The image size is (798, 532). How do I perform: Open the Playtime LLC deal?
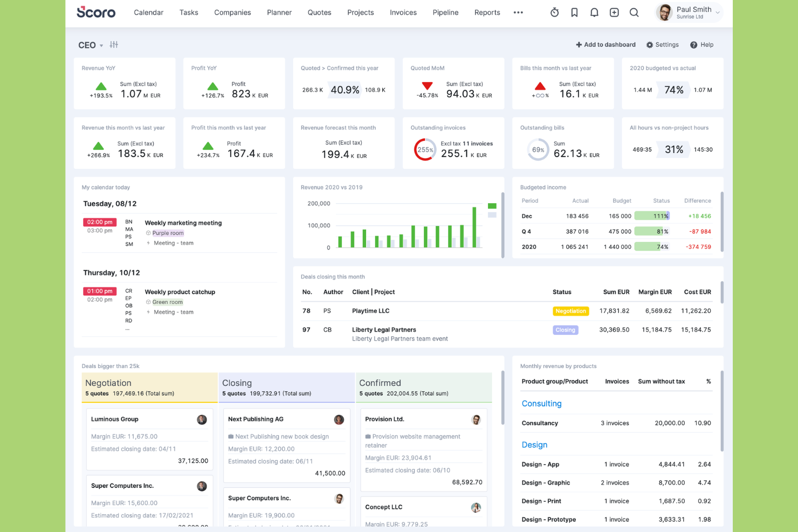coord(370,311)
